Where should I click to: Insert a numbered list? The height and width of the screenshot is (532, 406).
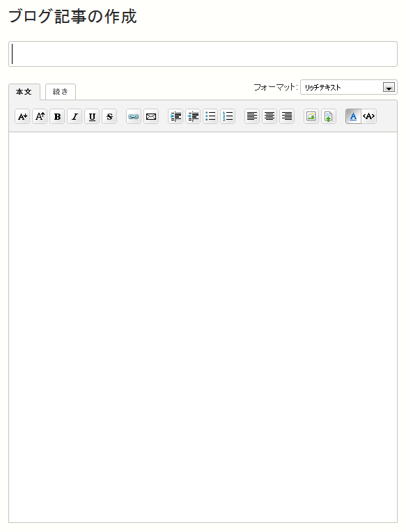tap(228, 116)
